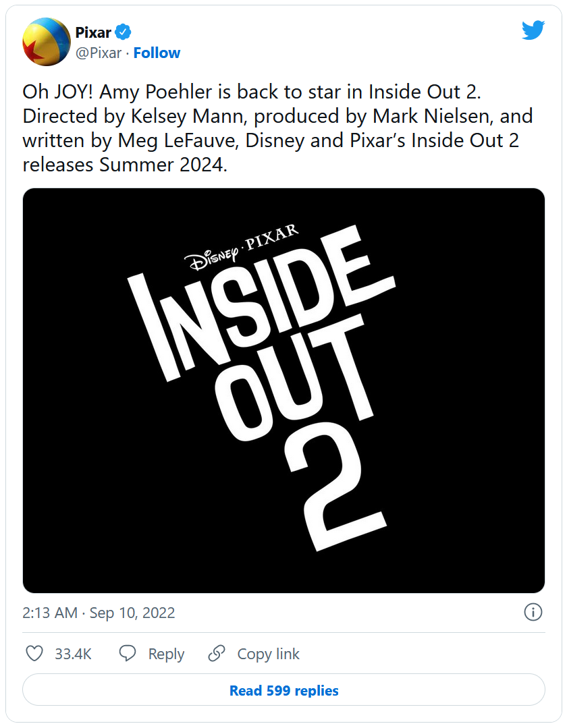Click the reply speech bubble icon

(128, 654)
